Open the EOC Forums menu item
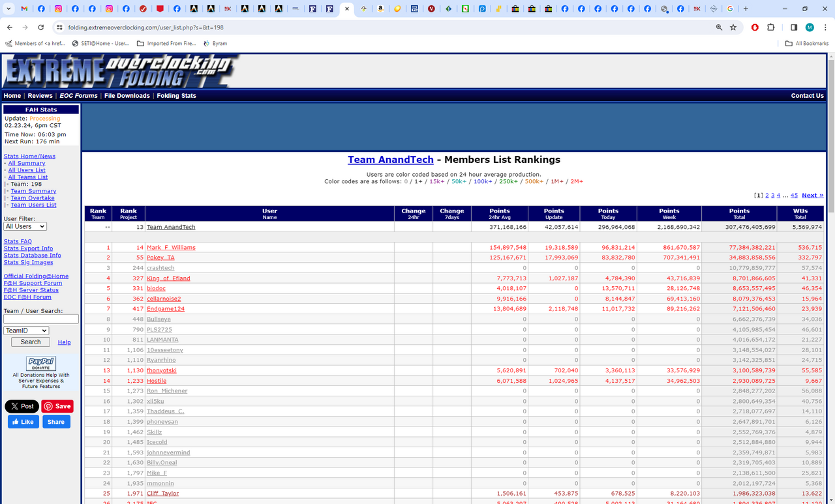Image resolution: width=835 pixels, height=504 pixels. (78, 96)
